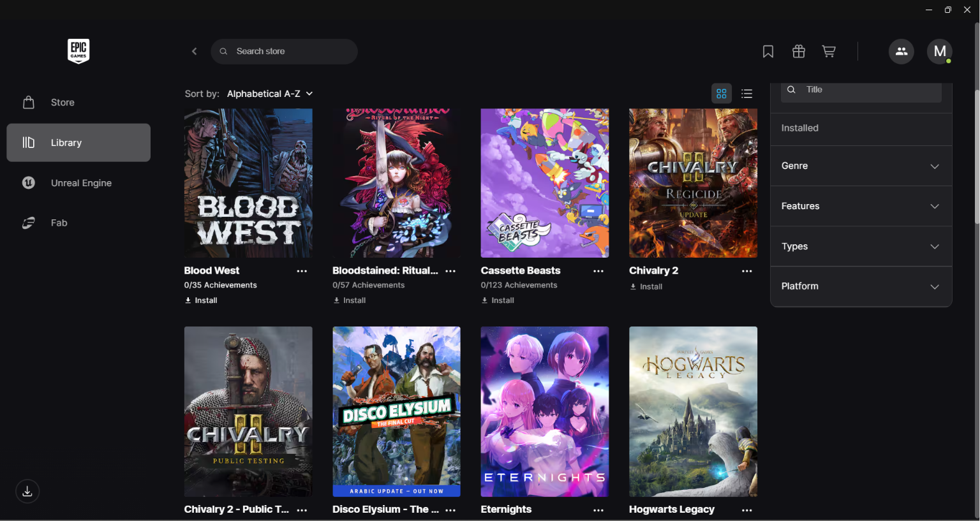Open the Disco Elysium cover thumbnail
The image size is (980, 521).
coord(396,412)
